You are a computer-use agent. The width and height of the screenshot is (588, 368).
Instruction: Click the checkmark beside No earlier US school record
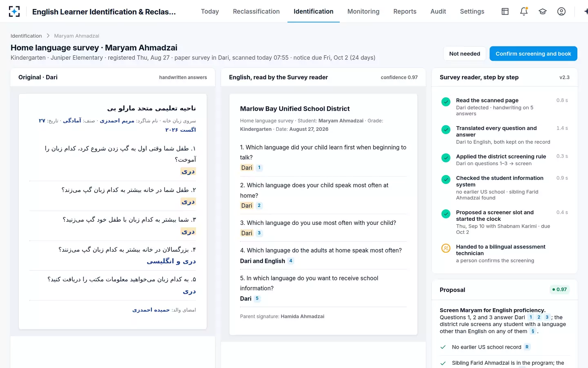coord(443,347)
